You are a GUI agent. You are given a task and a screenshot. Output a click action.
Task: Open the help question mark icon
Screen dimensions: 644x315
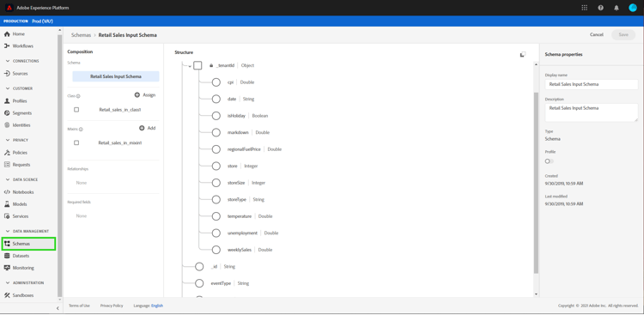600,8
